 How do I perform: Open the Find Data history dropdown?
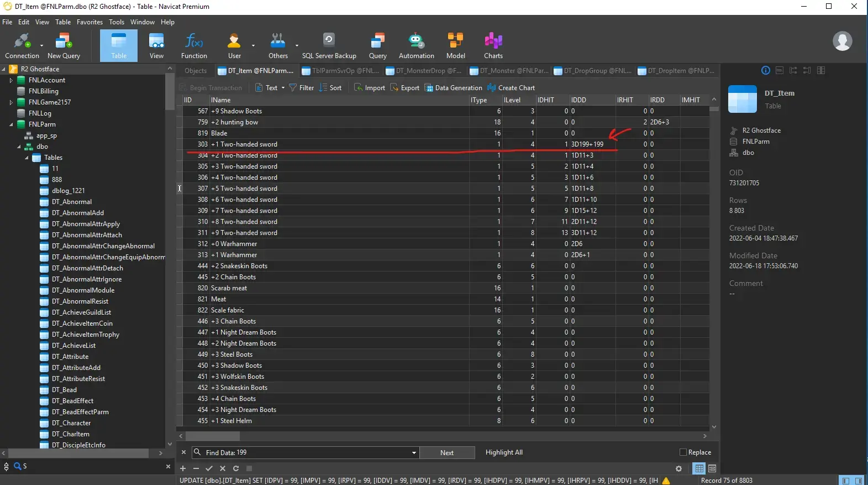click(414, 452)
